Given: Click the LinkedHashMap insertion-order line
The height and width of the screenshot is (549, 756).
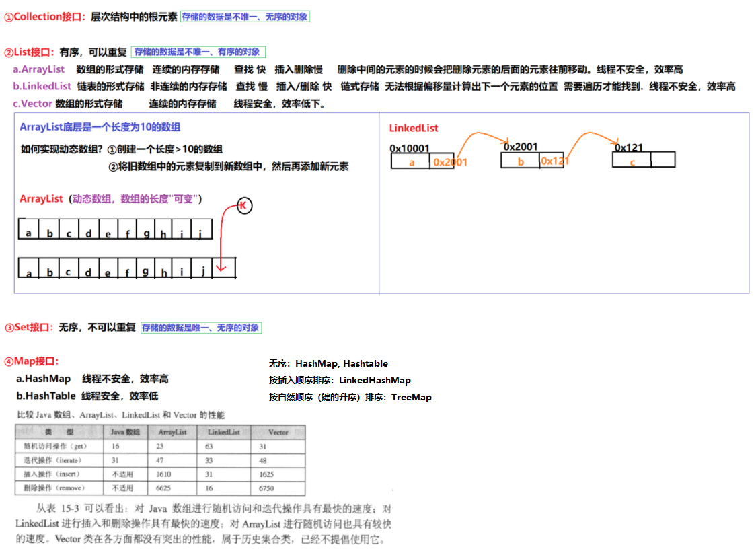Looking at the screenshot, I should pos(340,380).
